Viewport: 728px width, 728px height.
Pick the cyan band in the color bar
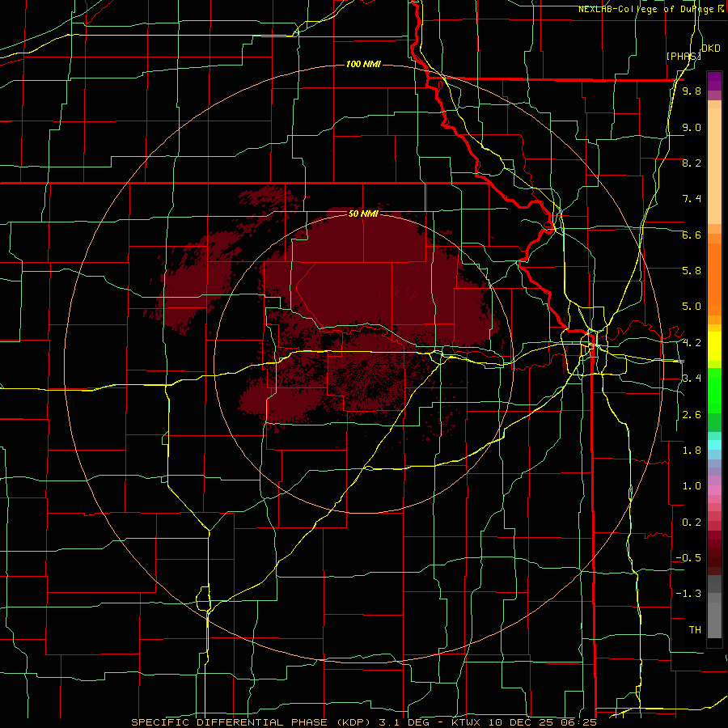[x=714, y=445]
